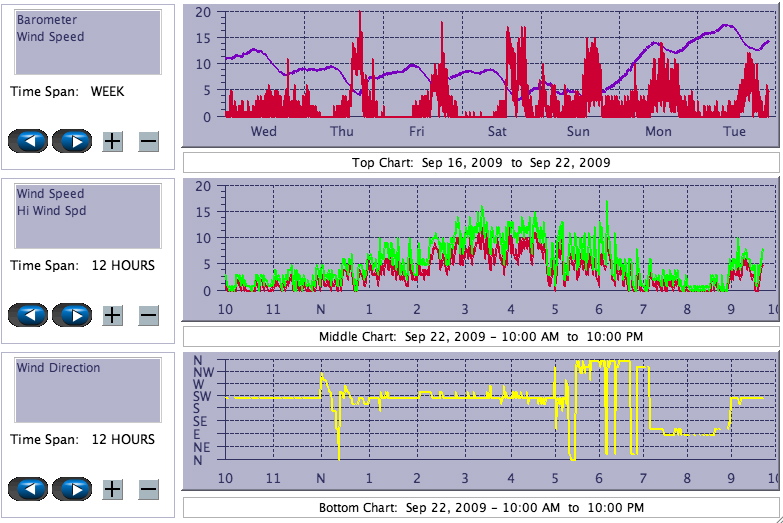Click the middle chart minus button
Image resolution: width=783 pixels, height=523 pixels.
(148, 315)
